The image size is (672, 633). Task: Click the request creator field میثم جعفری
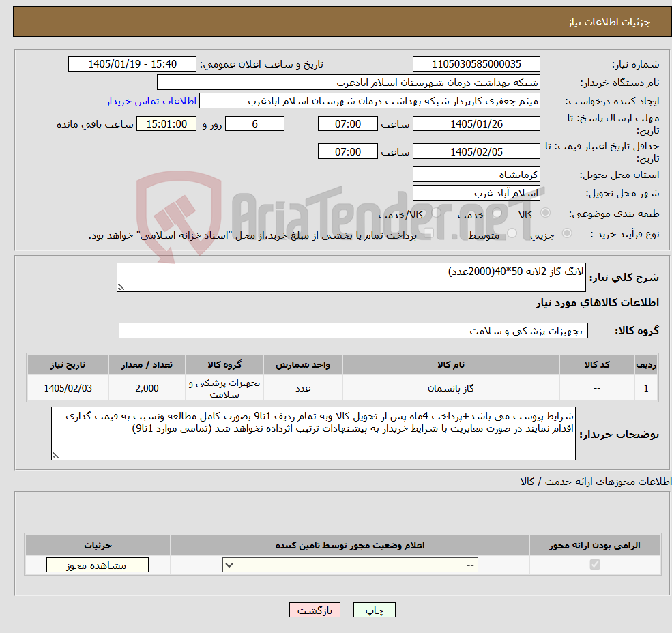[x=369, y=101]
